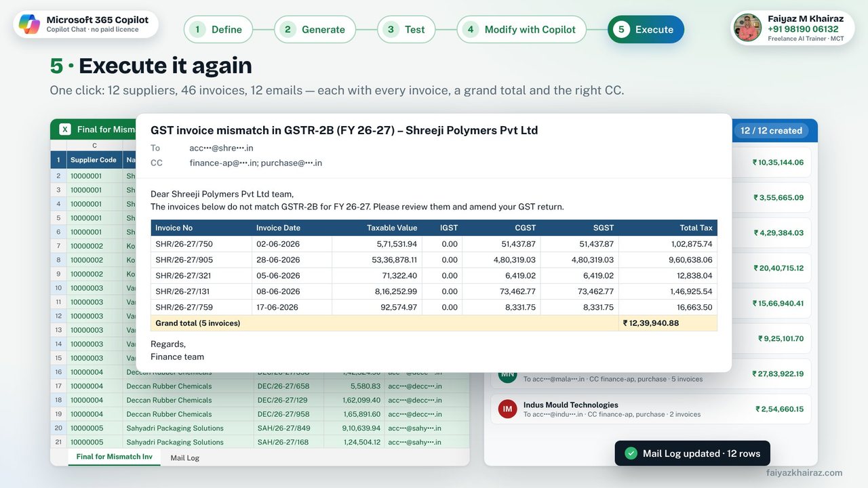This screenshot has height=488, width=868.
Task: Click the Total Tax value 9,60,638.06
Action: point(690,260)
